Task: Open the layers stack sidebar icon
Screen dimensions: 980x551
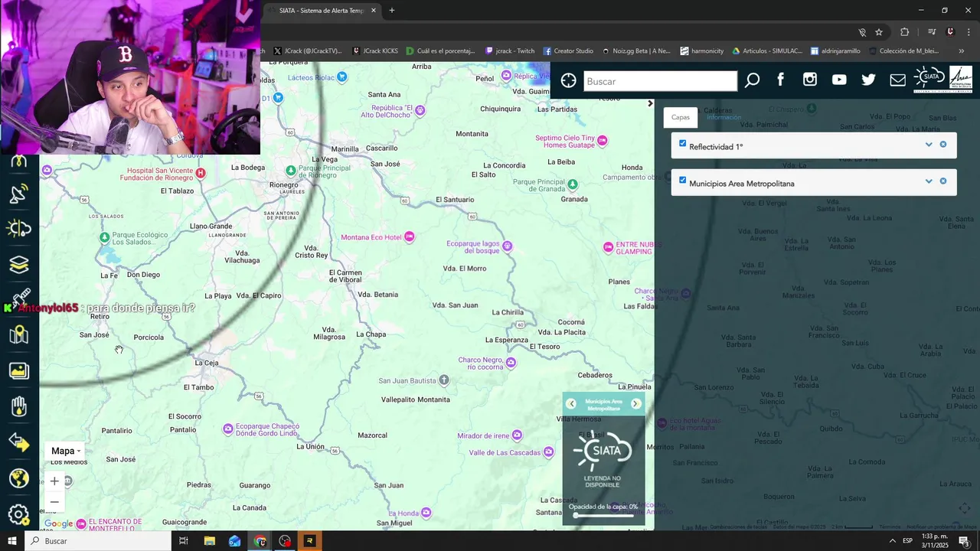Action: [x=18, y=264]
